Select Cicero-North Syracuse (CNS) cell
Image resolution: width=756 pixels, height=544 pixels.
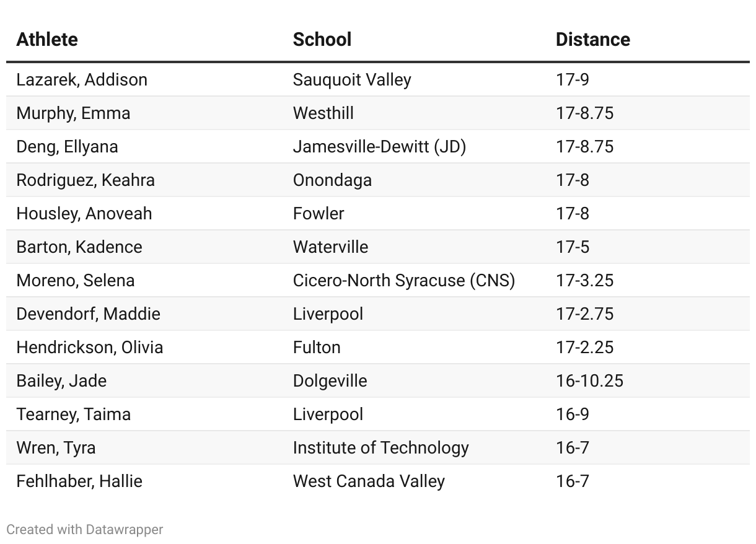pyautogui.click(x=404, y=281)
